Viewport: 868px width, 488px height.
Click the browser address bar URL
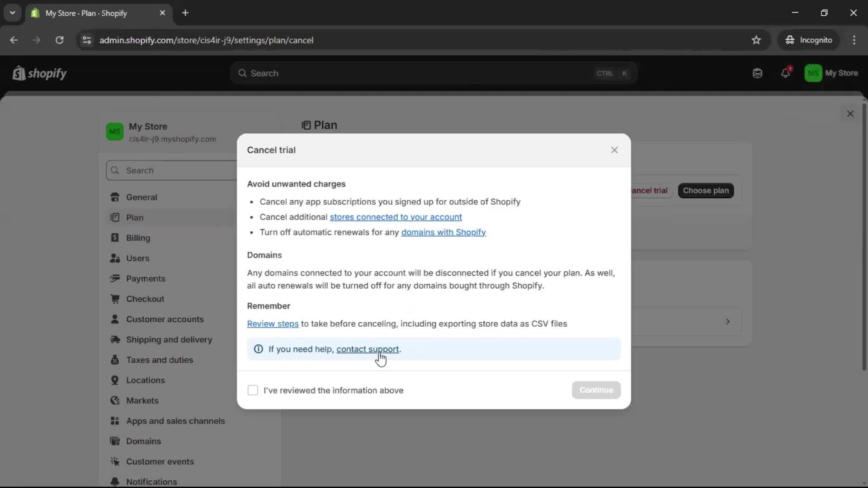point(206,40)
